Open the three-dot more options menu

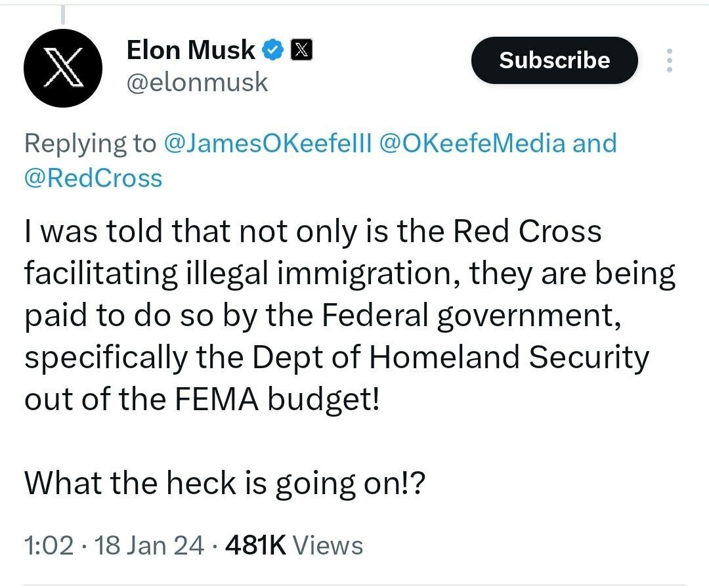pyautogui.click(x=669, y=60)
